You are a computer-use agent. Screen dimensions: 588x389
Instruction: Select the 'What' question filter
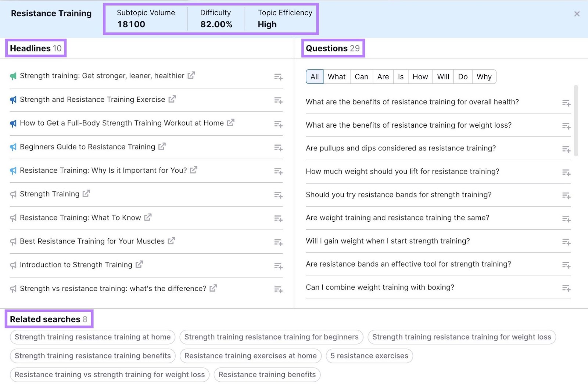click(x=336, y=76)
